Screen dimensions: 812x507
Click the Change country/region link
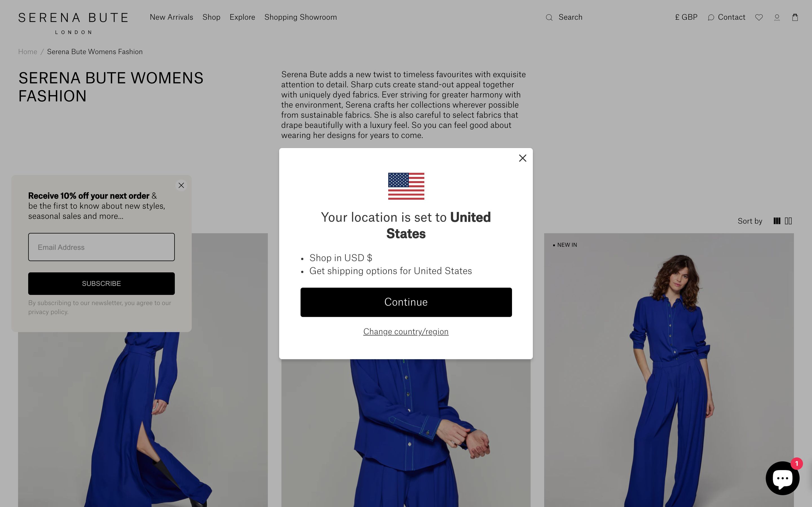[406, 332]
